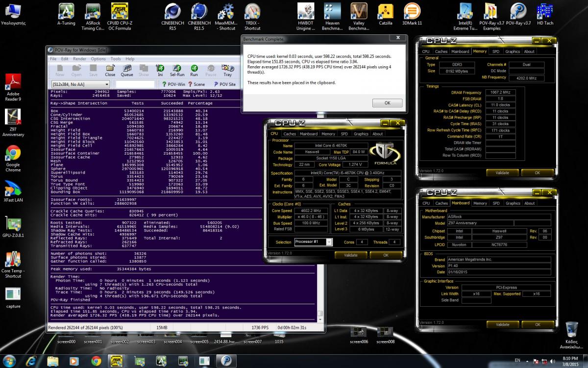
Task: Select the Intel Extreme Tuning desktop icon
Action: pyautogui.click(x=465, y=17)
